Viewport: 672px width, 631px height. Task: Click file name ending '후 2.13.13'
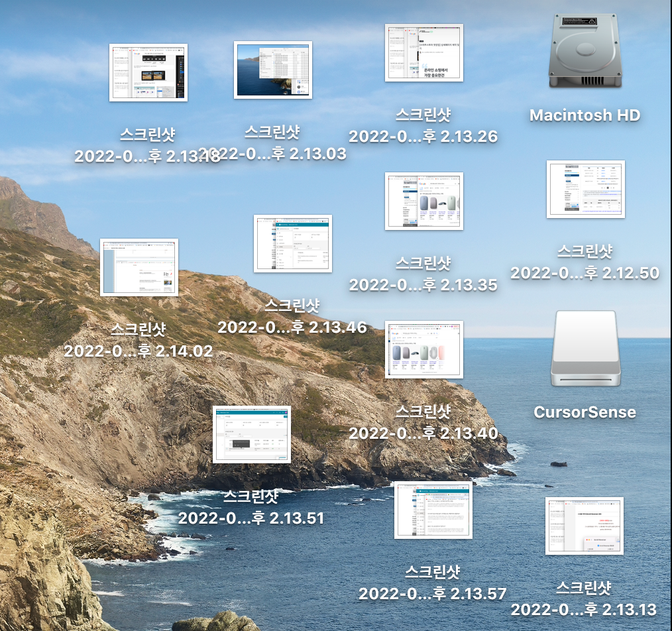pyautogui.click(x=584, y=599)
